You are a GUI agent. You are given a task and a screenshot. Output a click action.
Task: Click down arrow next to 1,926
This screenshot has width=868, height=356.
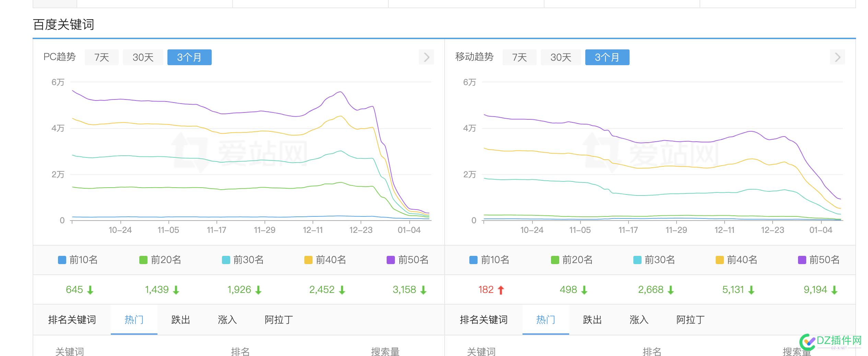pyautogui.click(x=259, y=290)
